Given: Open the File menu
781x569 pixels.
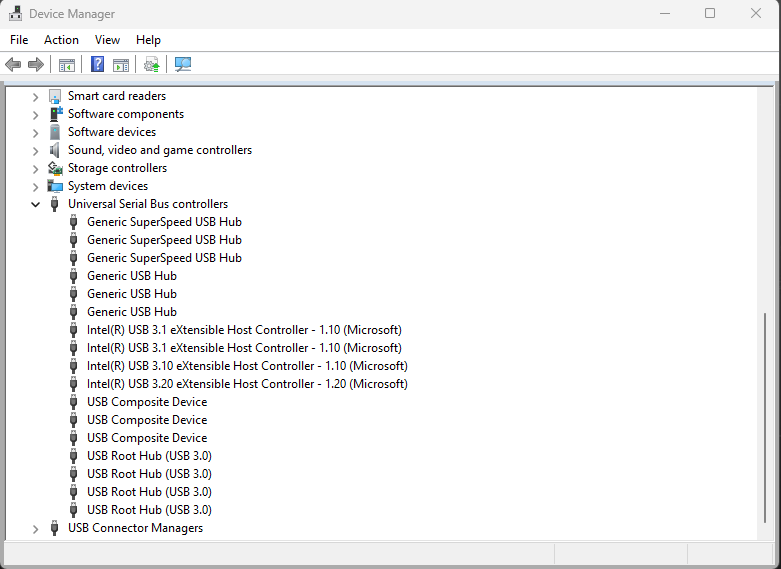Looking at the screenshot, I should pyautogui.click(x=19, y=40).
